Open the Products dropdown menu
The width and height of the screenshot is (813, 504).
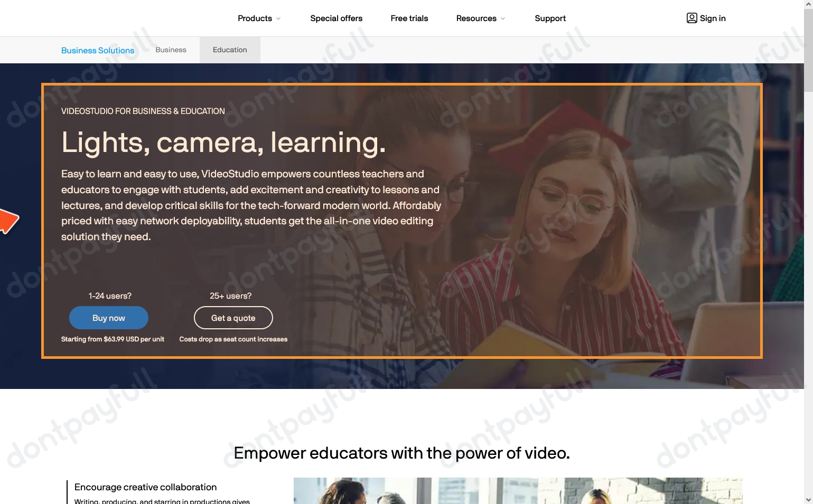tap(255, 18)
